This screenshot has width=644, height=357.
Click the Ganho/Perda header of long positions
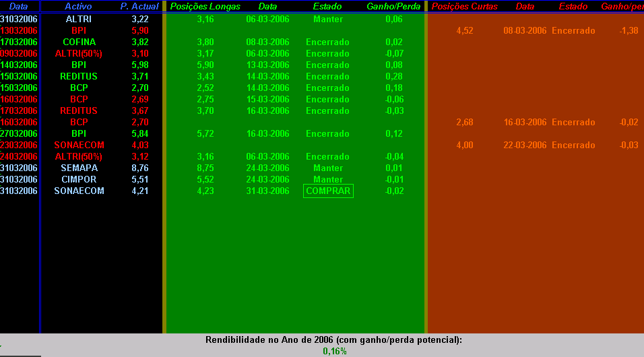coord(393,7)
